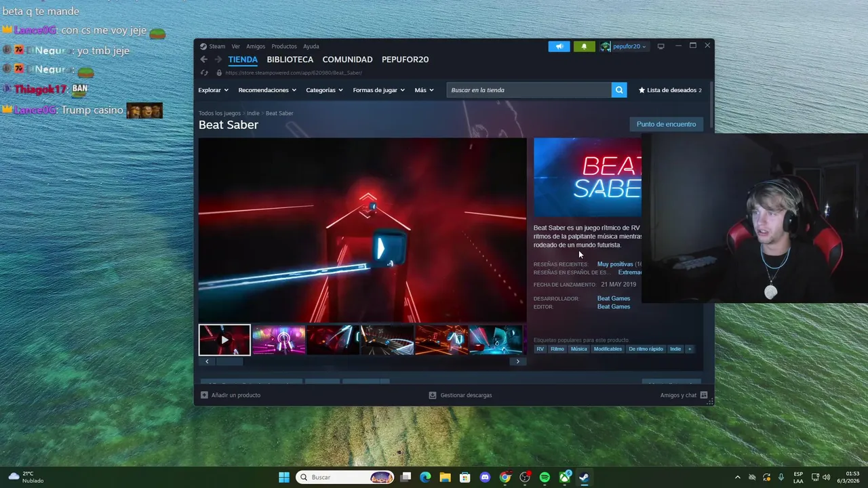The width and height of the screenshot is (868, 488).
Task: Focus the Buscar en la tienda field
Action: [529, 90]
